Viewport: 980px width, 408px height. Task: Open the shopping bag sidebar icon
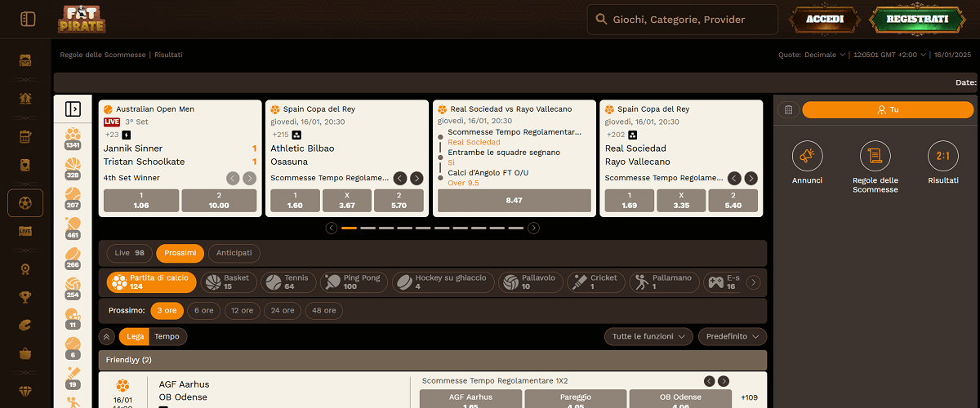point(25,353)
